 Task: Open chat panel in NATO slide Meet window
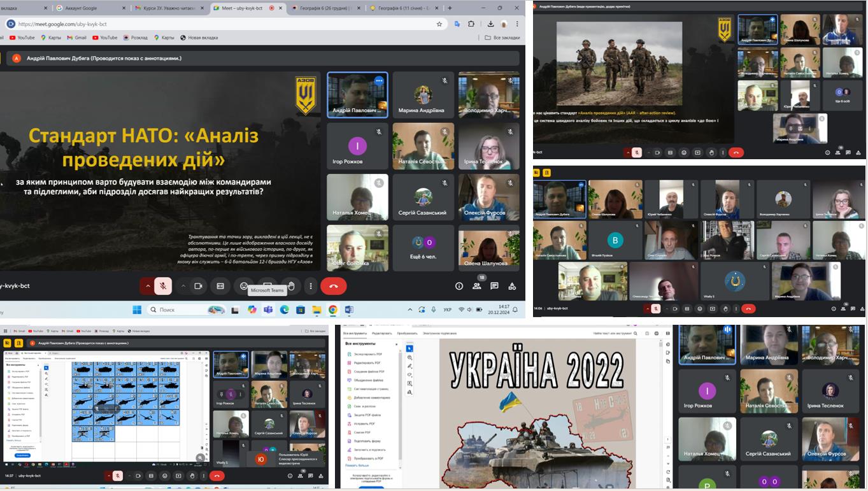tap(494, 286)
